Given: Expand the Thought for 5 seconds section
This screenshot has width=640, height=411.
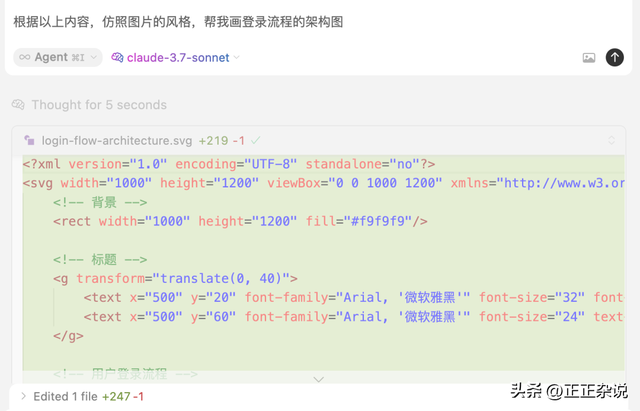Looking at the screenshot, I should pos(89,105).
